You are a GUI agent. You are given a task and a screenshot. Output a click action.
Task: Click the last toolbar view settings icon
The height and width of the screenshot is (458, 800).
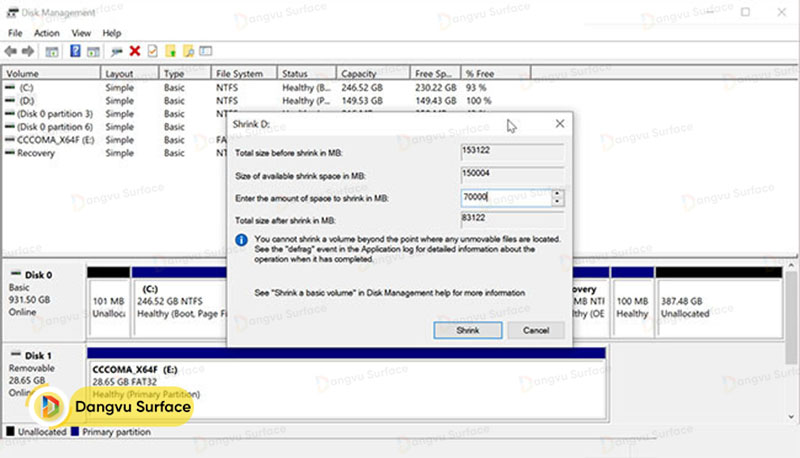click(x=206, y=50)
